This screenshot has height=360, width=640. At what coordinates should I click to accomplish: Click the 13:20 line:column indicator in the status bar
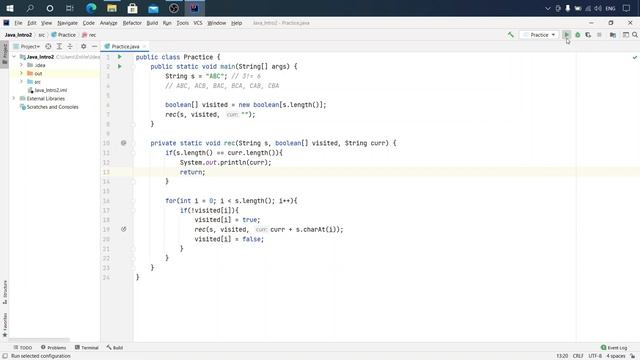[562, 356]
